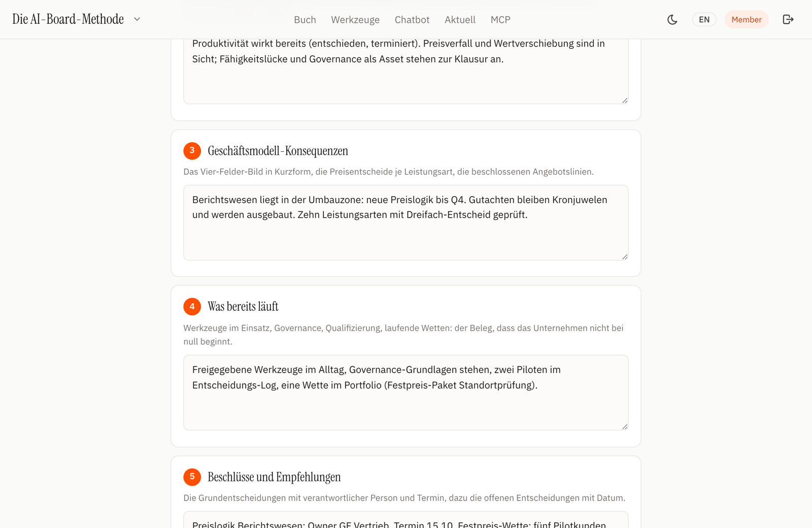Open the Buch menu item
This screenshot has height=528, width=812.
point(305,19)
